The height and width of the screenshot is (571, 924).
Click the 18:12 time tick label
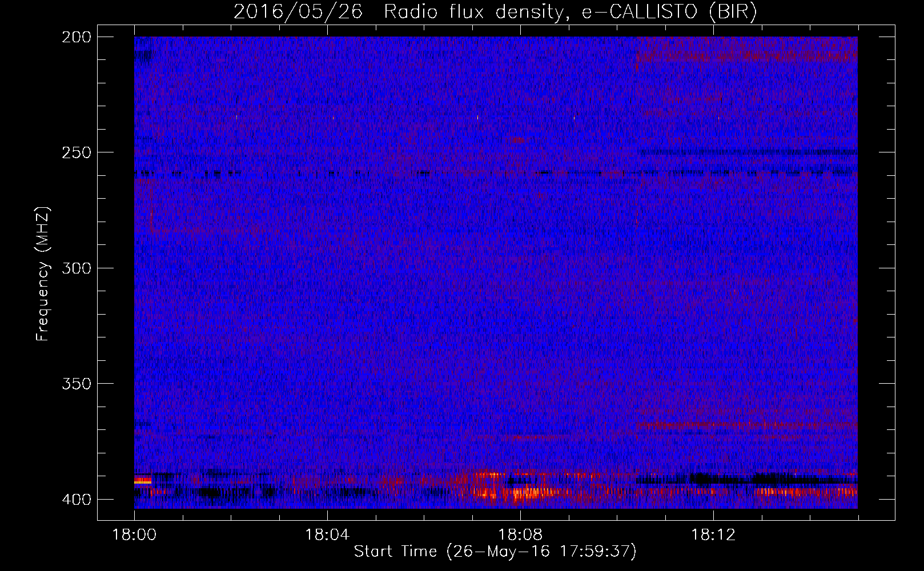click(x=713, y=535)
